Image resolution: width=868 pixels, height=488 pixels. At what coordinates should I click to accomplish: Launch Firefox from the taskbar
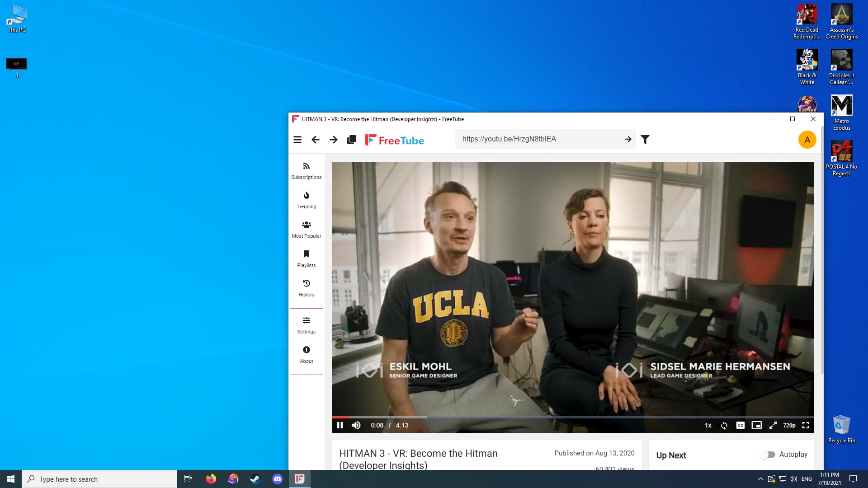pos(211,479)
